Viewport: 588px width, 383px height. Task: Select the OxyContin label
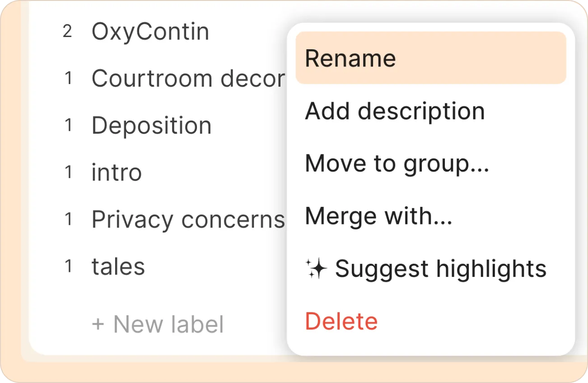point(150,32)
